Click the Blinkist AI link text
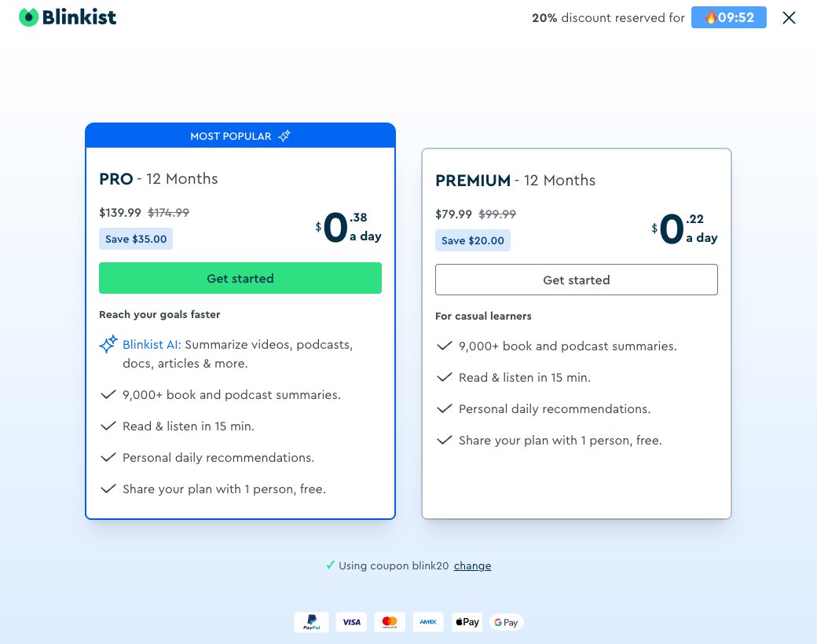Screen dimensions: 817x644 pyautogui.click(x=152, y=345)
